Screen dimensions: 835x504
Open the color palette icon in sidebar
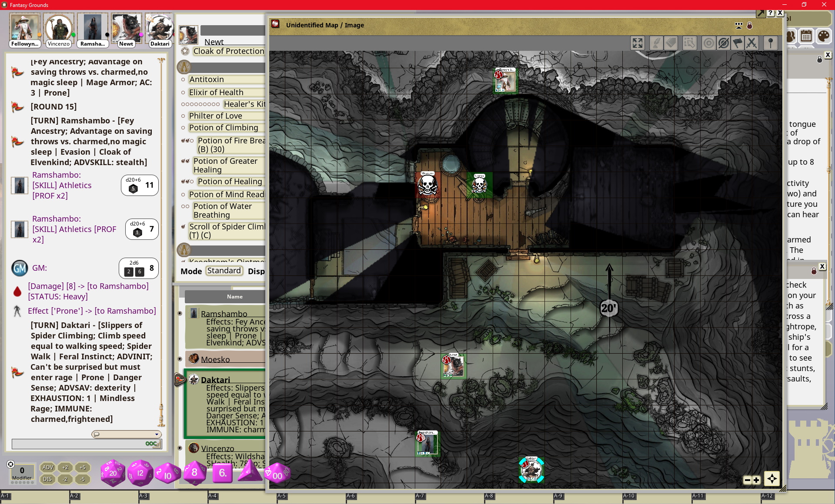point(823,36)
